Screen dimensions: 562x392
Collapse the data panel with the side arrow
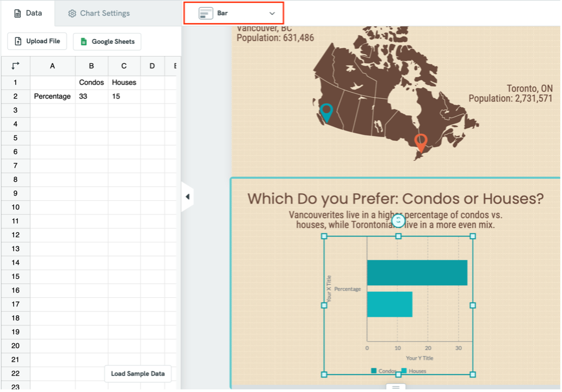(188, 197)
